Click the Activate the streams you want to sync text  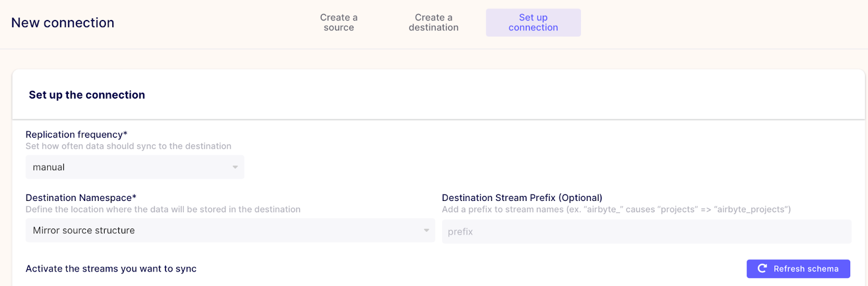pyautogui.click(x=111, y=269)
